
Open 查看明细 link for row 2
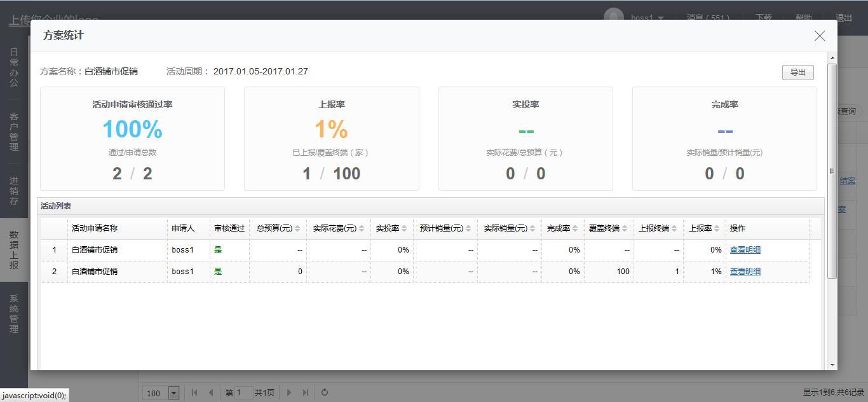pos(745,272)
